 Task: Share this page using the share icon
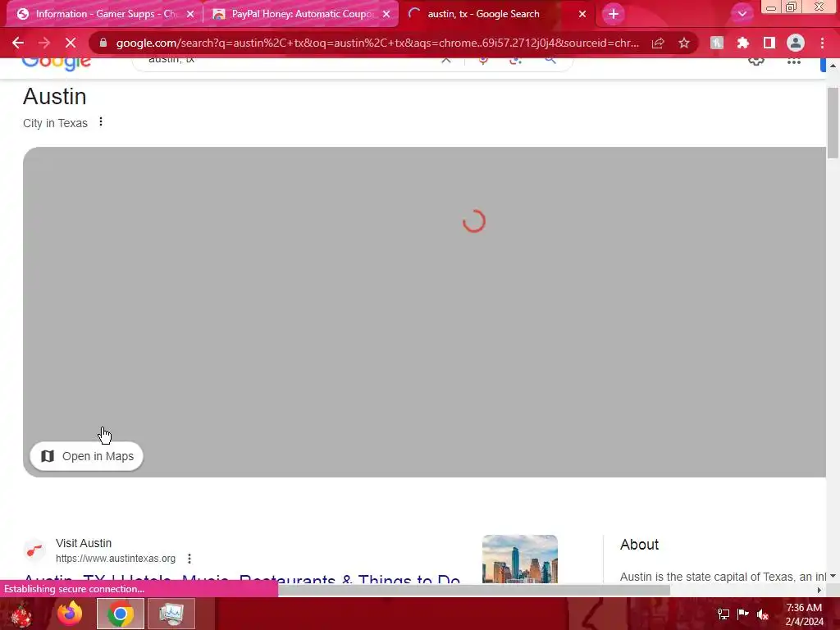(x=658, y=43)
